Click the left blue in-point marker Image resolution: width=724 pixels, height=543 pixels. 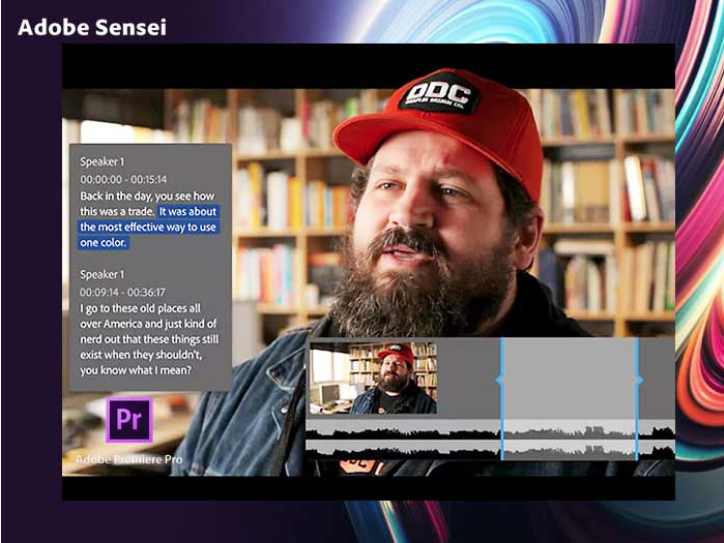pos(501,399)
